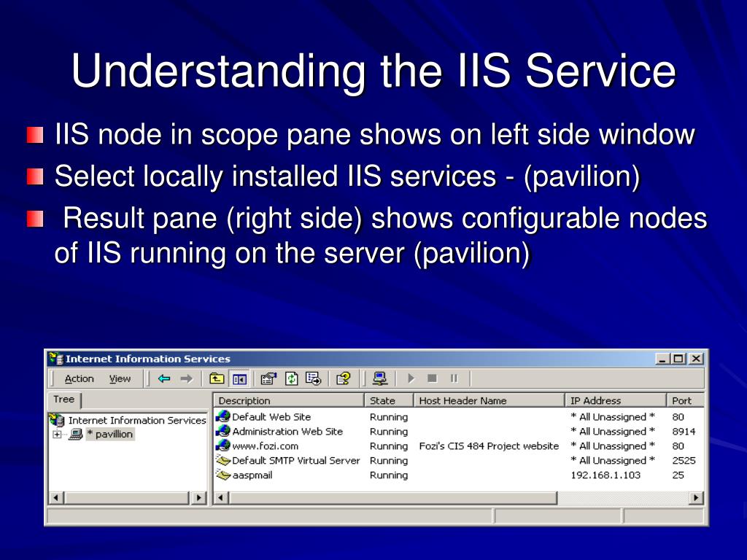This screenshot has width=747, height=560.
Task: Select Default SMTP Virtual Server text
Action: tap(296, 460)
